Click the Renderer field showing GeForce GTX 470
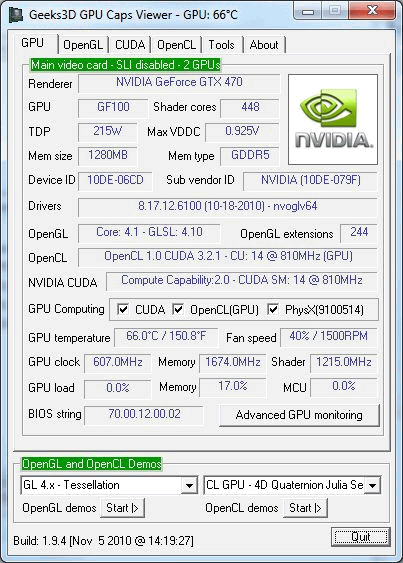403x563 pixels. (179, 83)
